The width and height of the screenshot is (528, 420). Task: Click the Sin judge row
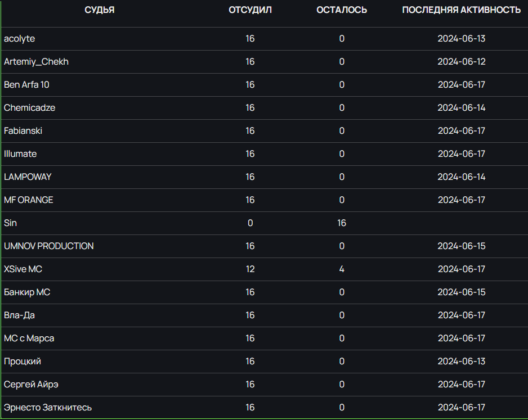pos(265,223)
